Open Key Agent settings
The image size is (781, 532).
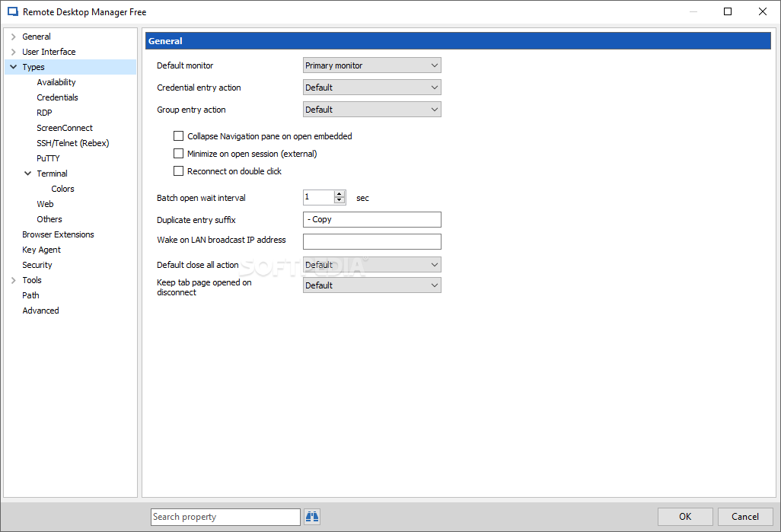click(41, 250)
